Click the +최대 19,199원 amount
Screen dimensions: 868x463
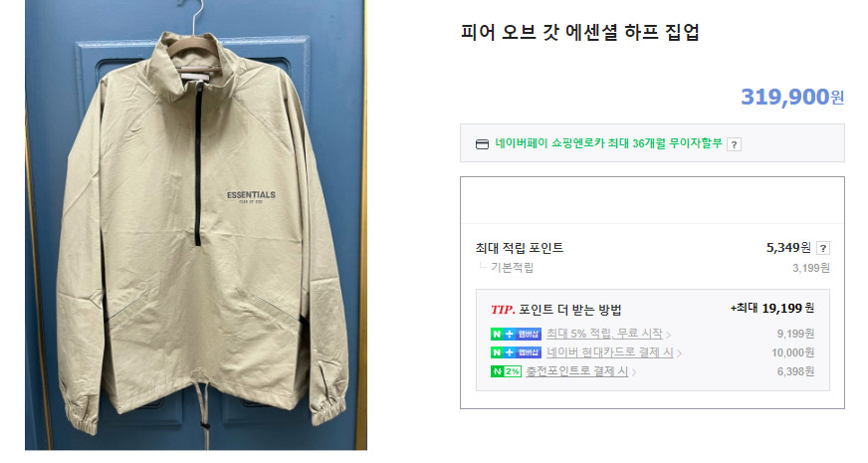pyautogui.click(x=772, y=308)
